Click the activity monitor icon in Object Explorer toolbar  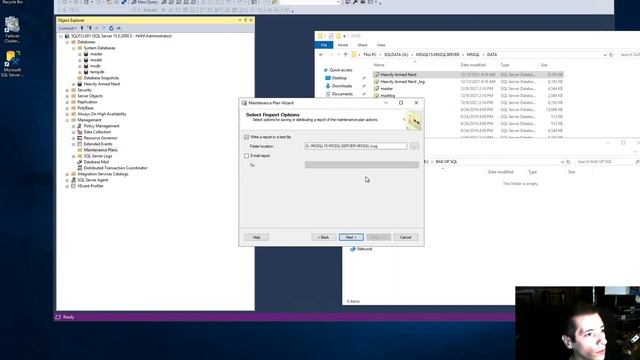click(119, 28)
